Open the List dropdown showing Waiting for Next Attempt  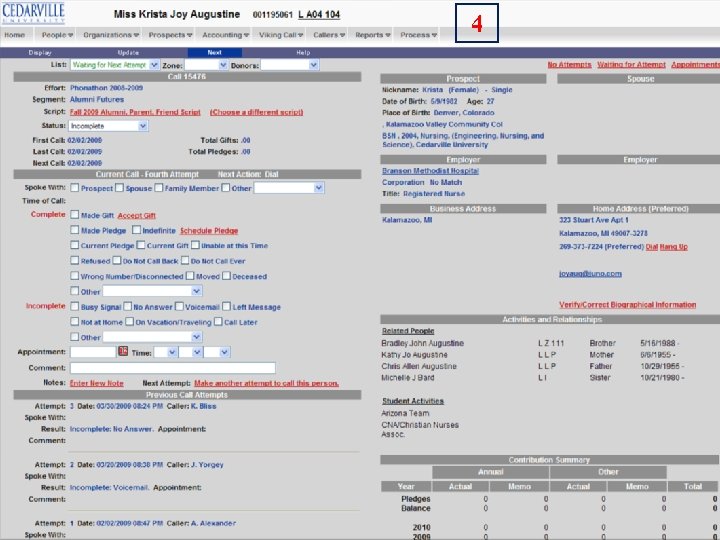click(114, 65)
